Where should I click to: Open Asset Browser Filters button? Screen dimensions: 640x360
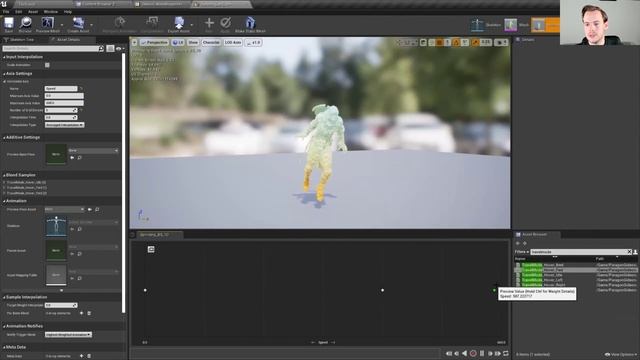point(521,252)
